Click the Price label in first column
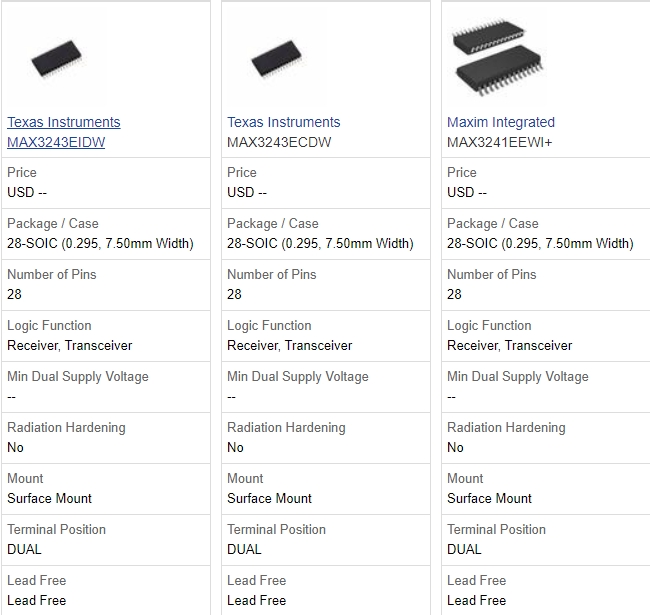The width and height of the screenshot is (650, 615). [x=22, y=172]
